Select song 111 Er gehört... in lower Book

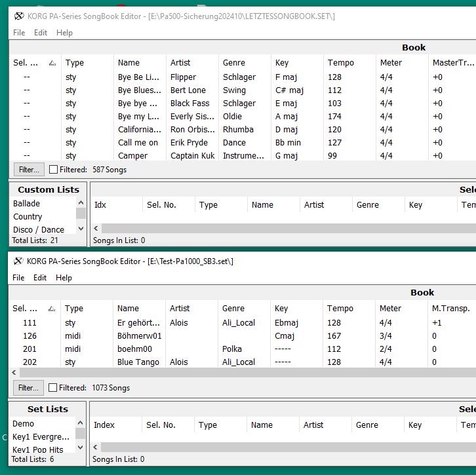[243, 323]
